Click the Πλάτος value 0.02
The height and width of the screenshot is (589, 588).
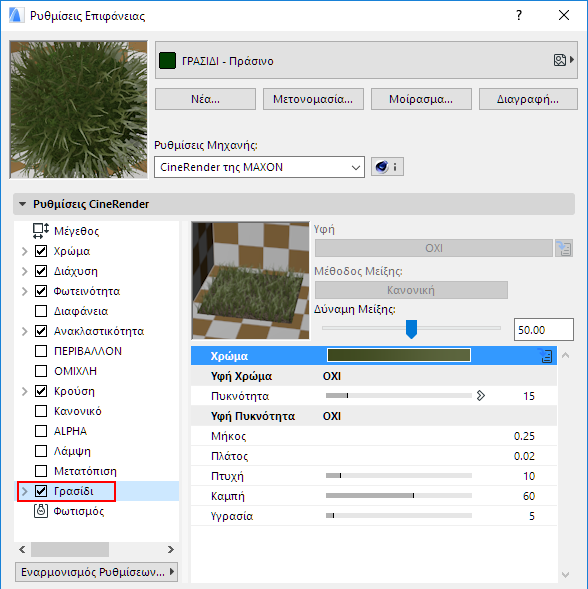pos(524,456)
